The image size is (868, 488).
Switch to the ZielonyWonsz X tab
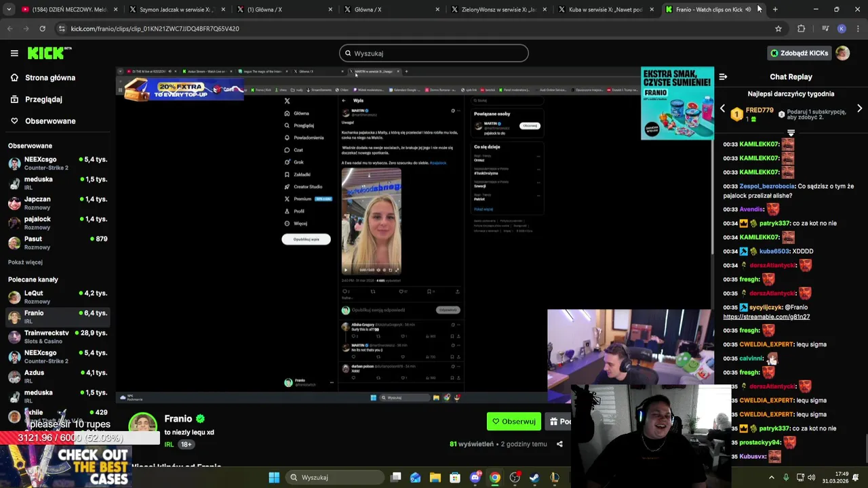tap(500, 9)
